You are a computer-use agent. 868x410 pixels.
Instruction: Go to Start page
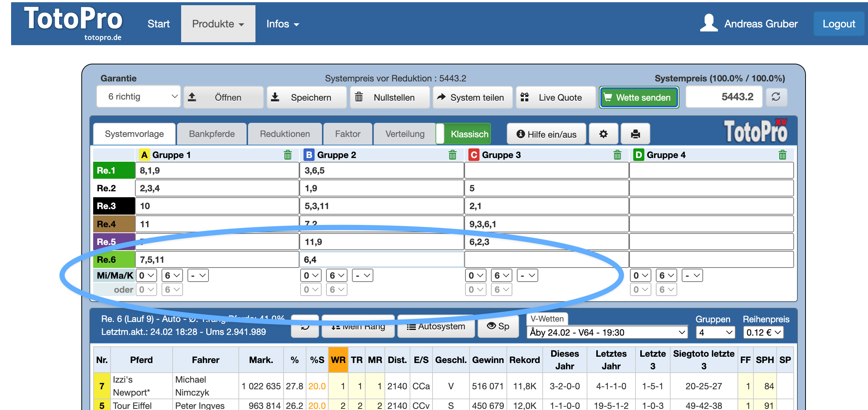pos(159,24)
